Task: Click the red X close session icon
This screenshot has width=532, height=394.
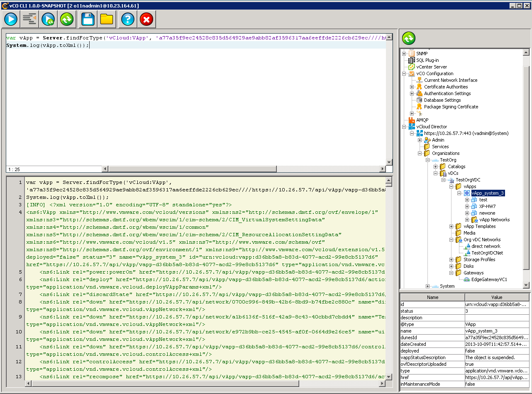Action: tap(146, 19)
